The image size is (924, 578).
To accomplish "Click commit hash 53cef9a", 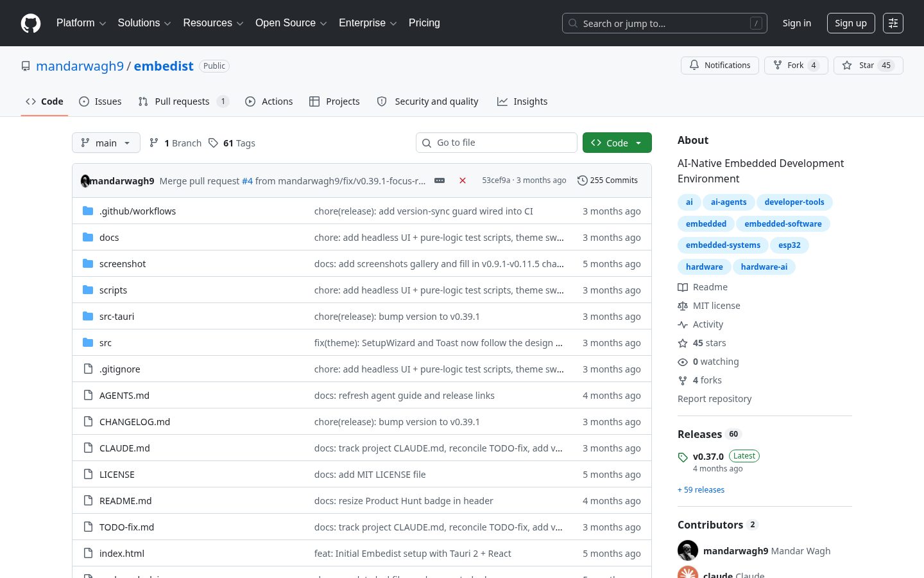I will pos(496,180).
